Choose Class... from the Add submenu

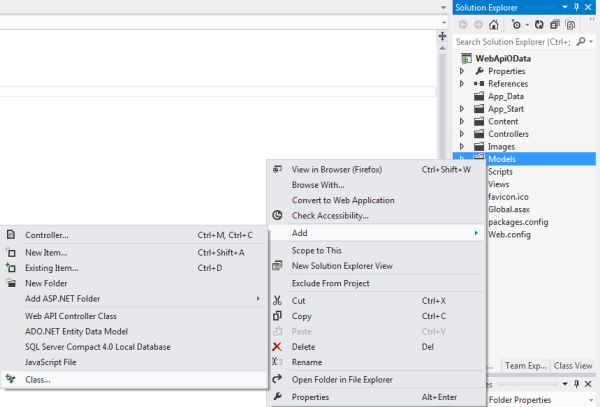[38, 379]
